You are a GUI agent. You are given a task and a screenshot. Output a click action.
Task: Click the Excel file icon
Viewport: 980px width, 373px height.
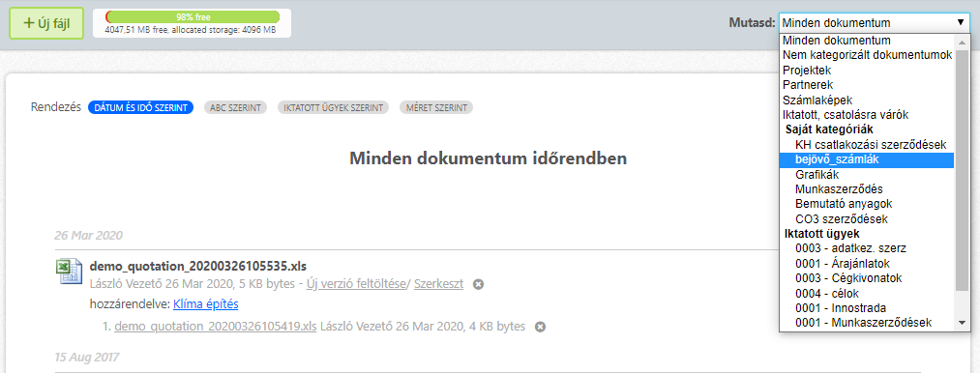(70, 272)
